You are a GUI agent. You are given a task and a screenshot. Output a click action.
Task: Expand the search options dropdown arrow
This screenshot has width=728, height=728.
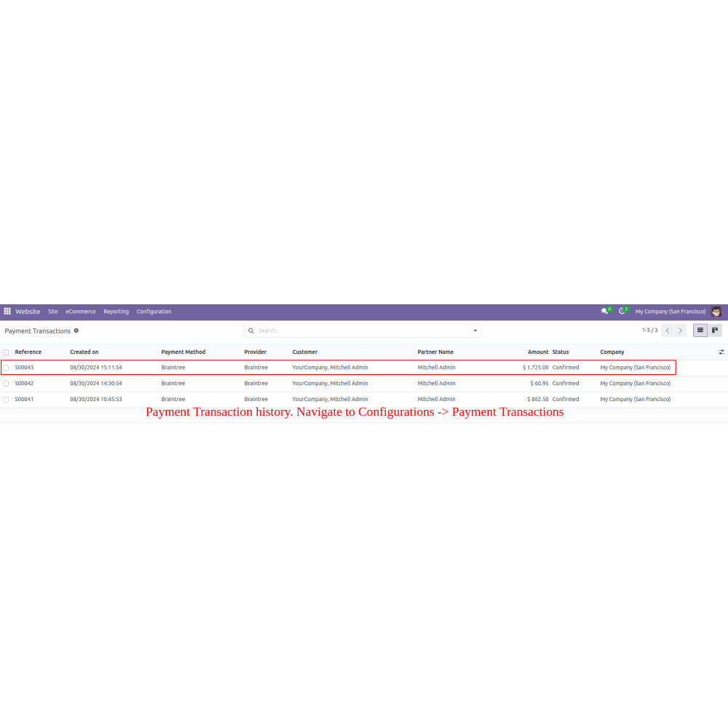click(475, 331)
